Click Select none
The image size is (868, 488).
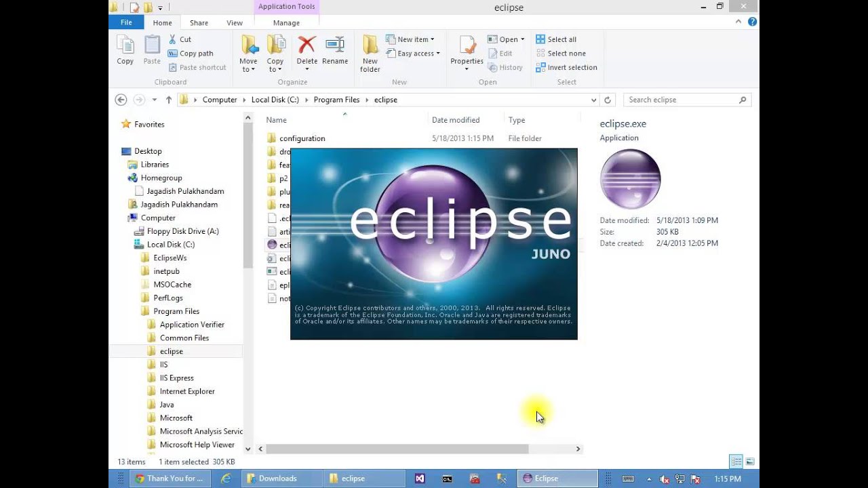[x=560, y=54]
